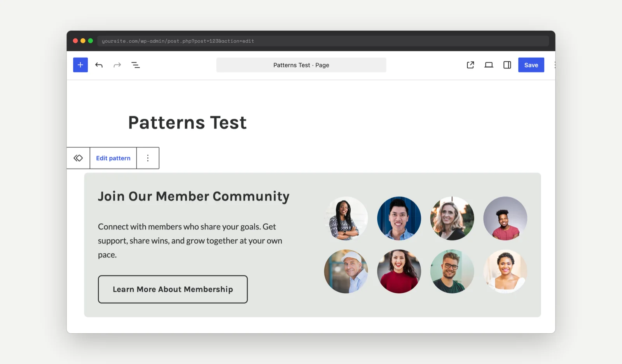The image size is (622, 364).
Task: Open the document overview list view
Action: [x=136, y=65]
